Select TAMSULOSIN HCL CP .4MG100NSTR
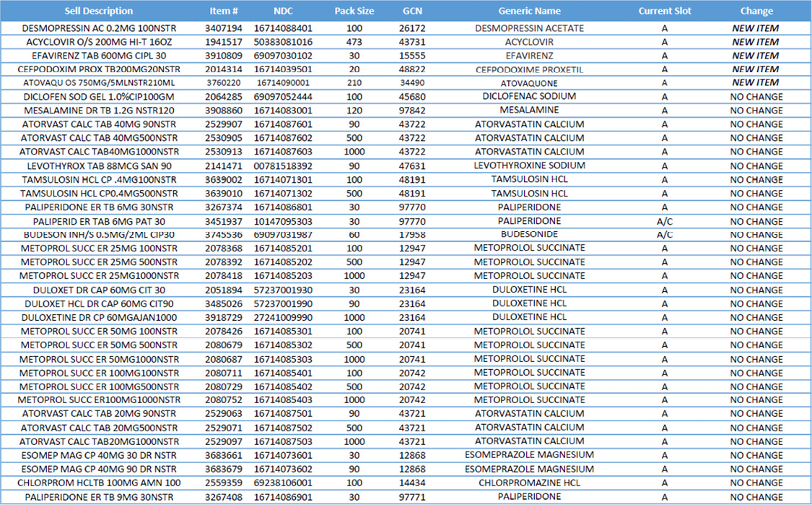This screenshot has height=505, width=812. (x=98, y=179)
